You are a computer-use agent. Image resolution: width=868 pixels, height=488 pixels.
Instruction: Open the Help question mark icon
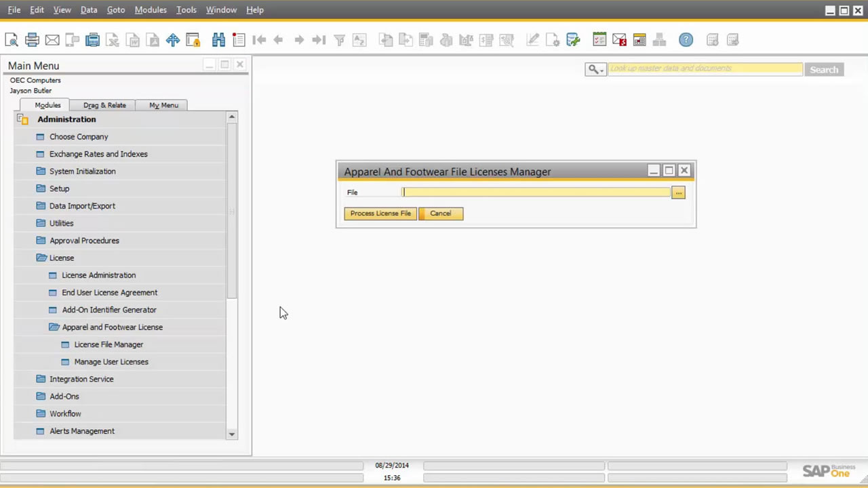tap(686, 40)
